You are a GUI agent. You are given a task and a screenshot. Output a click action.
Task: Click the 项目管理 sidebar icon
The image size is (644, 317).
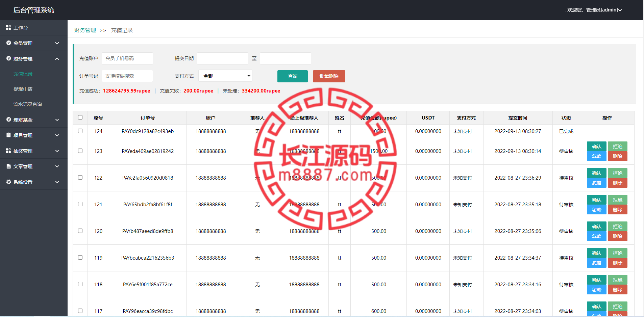coord(8,135)
